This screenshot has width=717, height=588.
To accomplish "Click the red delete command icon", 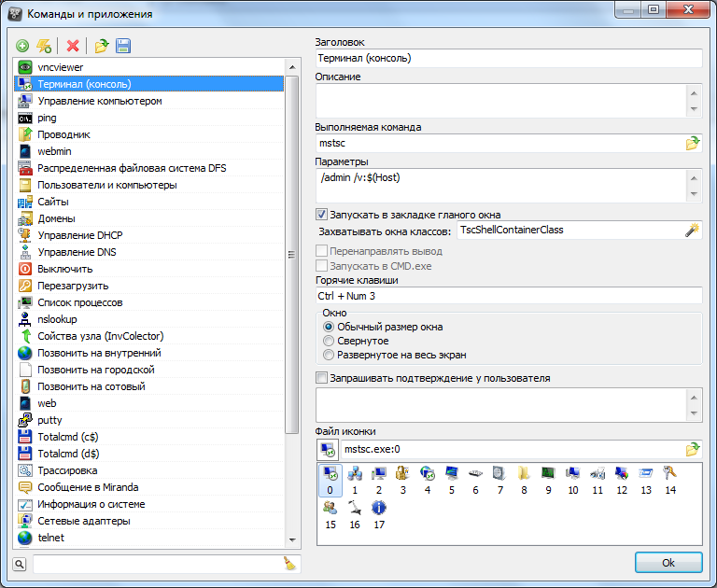I will 73,46.
